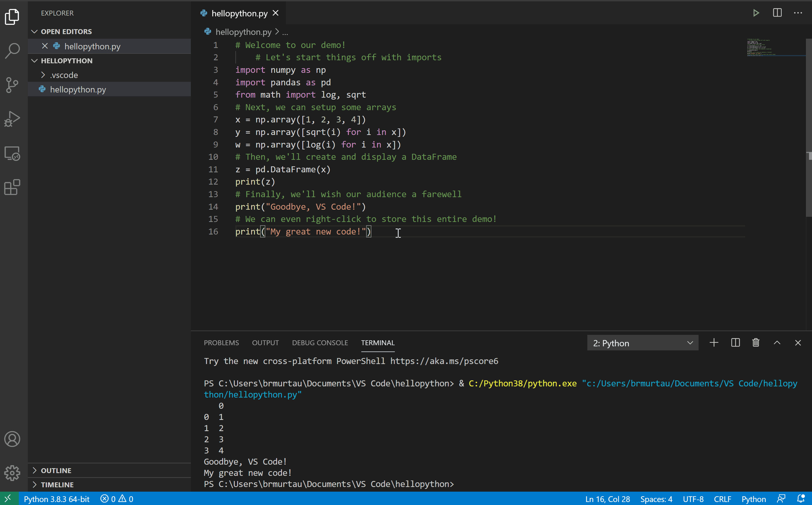Open notifications bell in status bar
Screen dimensions: 812x505
pos(801,499)
